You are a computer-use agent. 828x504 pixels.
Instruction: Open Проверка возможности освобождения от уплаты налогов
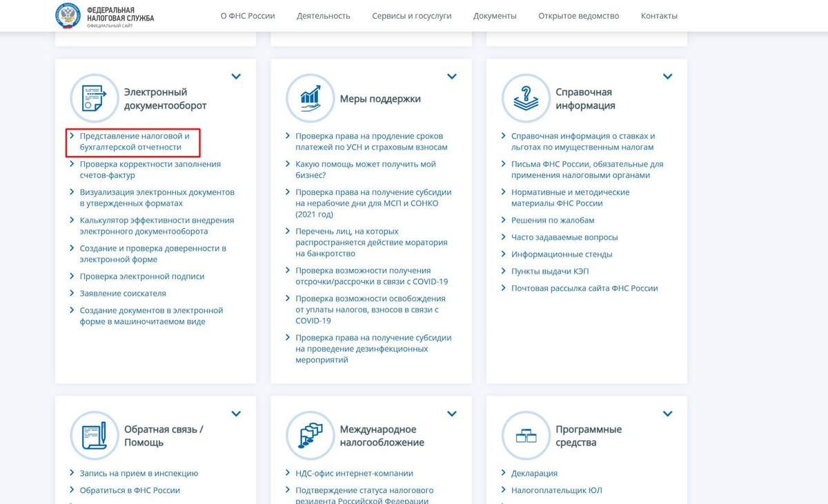[x=371, y=310]
